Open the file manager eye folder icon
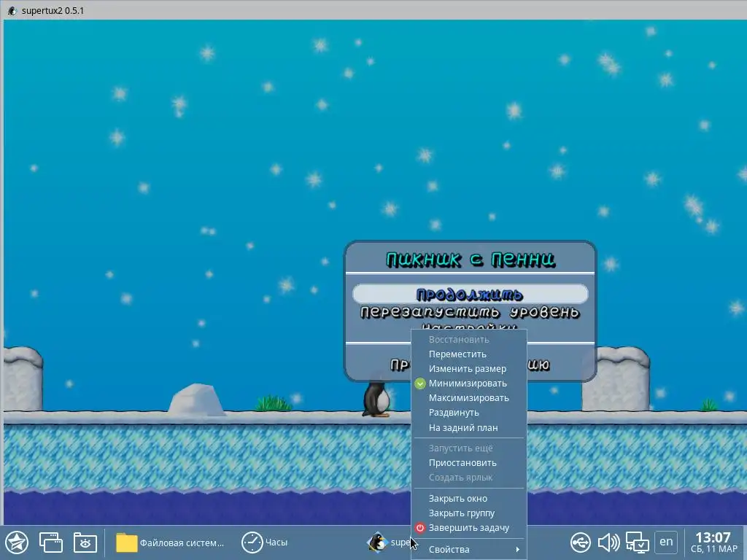This screenshot has width=747, height=560. pos(85,542)
